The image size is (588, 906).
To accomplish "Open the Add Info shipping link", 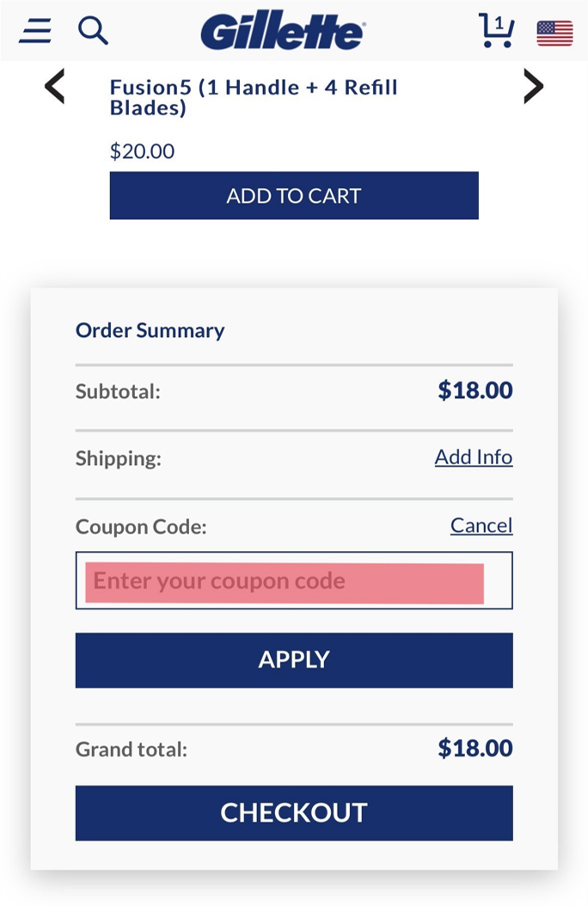I will tap(474, 457).
